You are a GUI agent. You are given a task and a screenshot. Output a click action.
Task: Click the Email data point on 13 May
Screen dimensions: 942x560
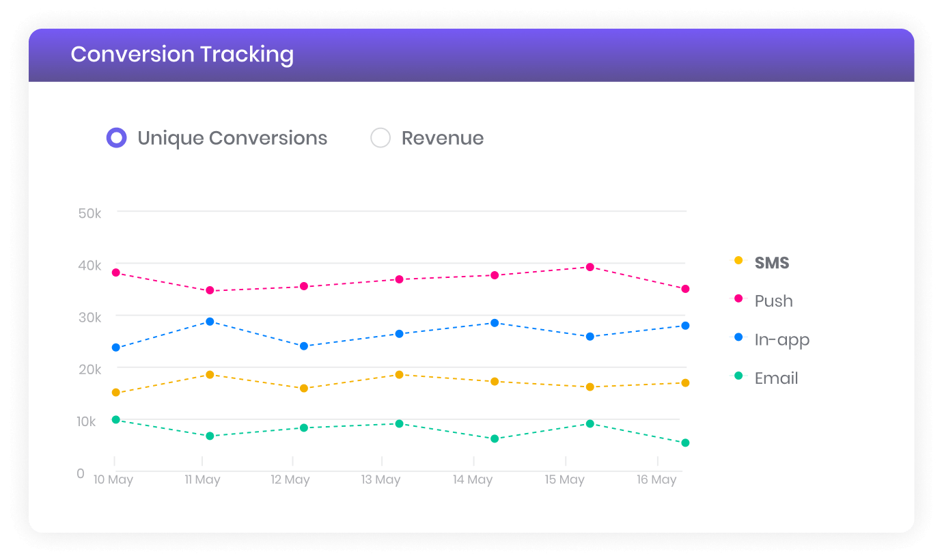tap(399, 424)
